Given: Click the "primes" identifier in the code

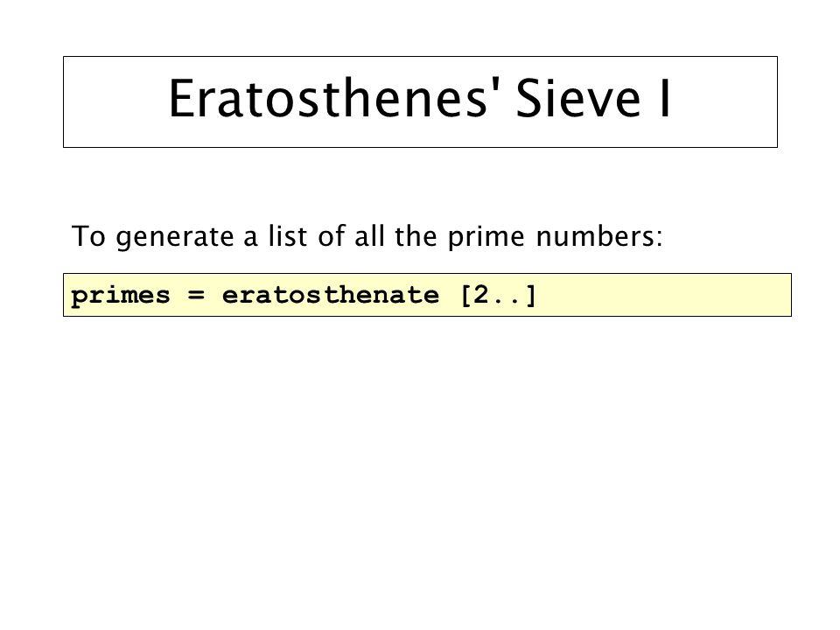Looking at the screenshot, I should pyautogui.click(x=121, y=296).
